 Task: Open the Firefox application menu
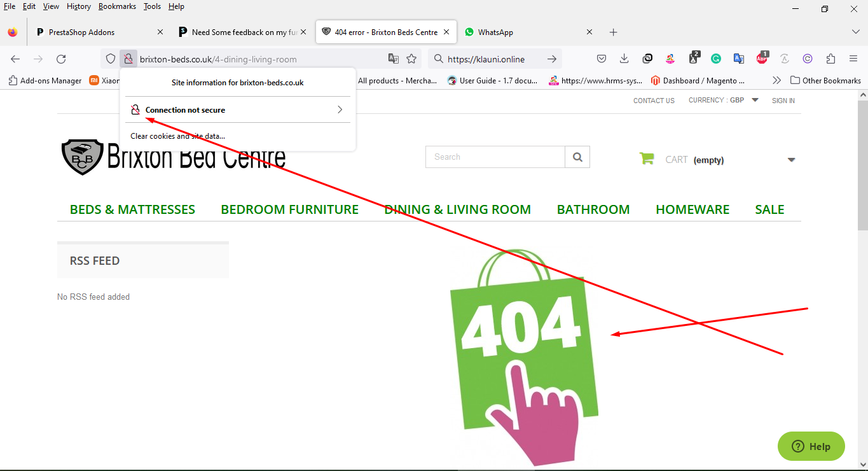coord(853,59)
